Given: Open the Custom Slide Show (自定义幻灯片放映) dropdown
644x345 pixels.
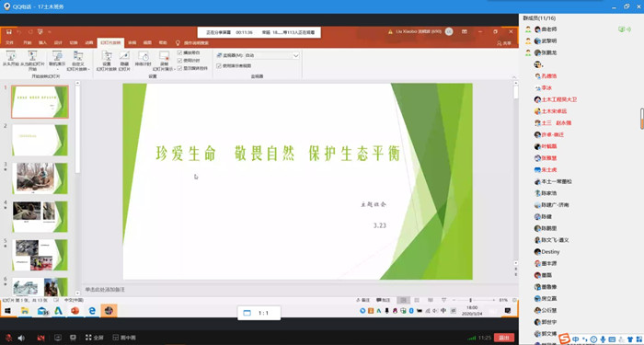Looking at the screenshot, I should tap(78, 61).
